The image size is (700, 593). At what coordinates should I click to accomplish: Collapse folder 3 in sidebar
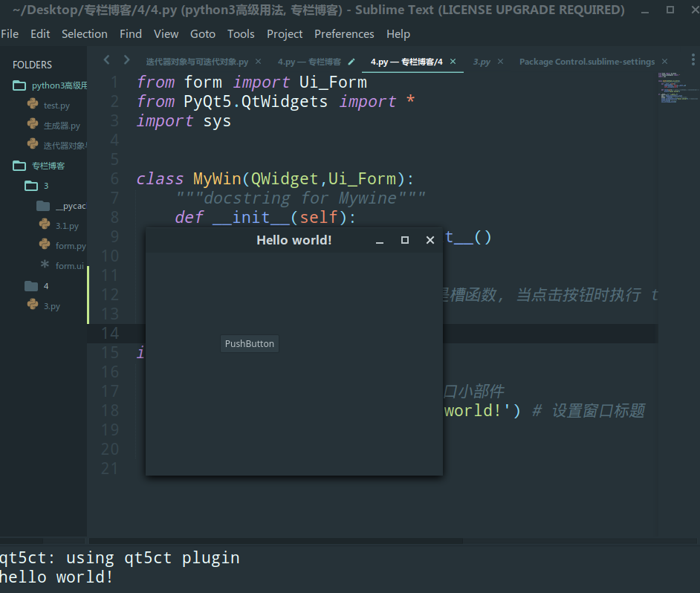(31, 186)
